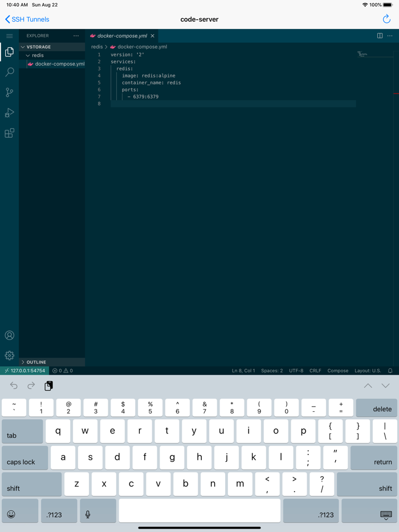
Task: Split the editor to the right
Action: click(x=380, y=36)
